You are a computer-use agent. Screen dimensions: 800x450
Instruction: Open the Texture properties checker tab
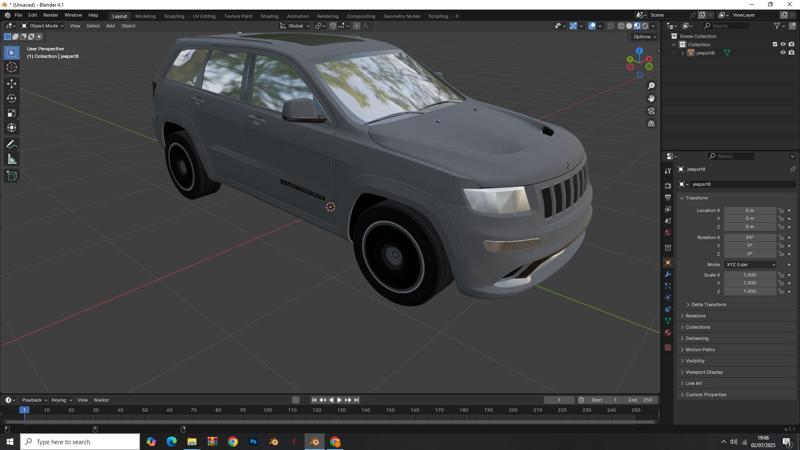click(x=668, y=347)
